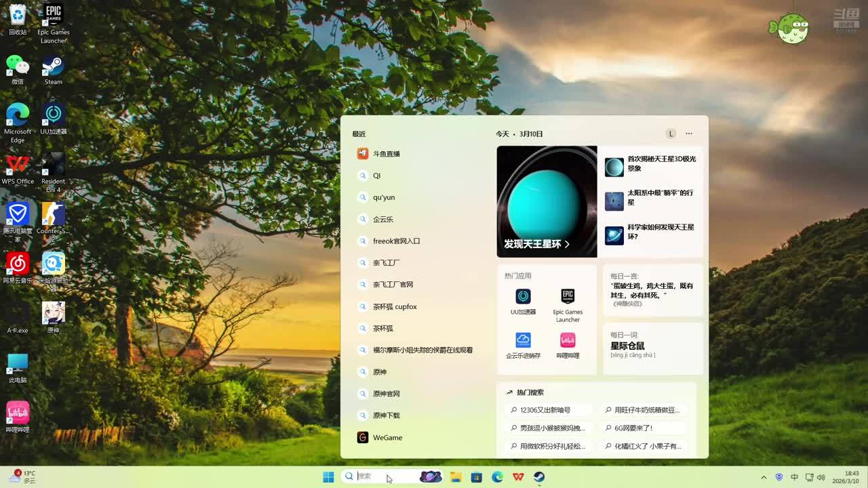Click the L user account button
This screenshot has width=868, height=488.
coord(671,134)
